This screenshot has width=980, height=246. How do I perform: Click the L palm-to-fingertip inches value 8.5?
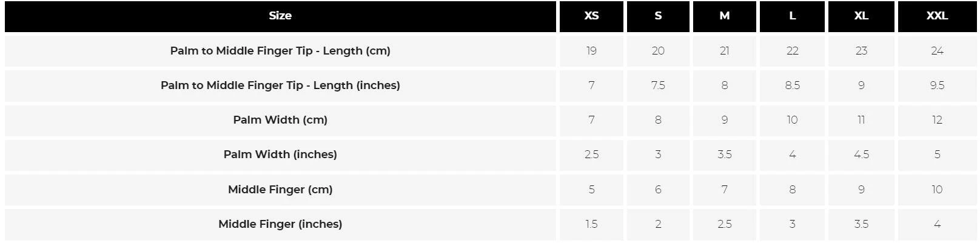[x=792, y=85]
